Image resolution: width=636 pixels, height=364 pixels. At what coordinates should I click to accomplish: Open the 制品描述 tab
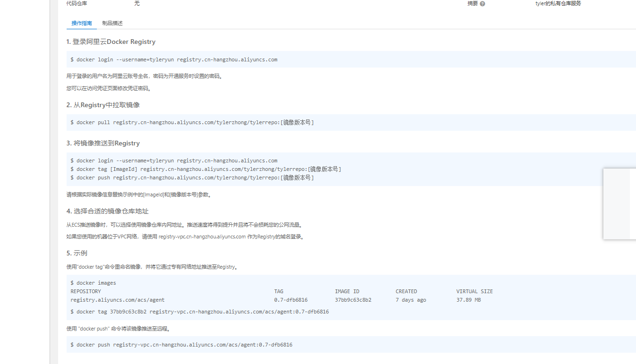pyautogui.click(x=112, y=23)
